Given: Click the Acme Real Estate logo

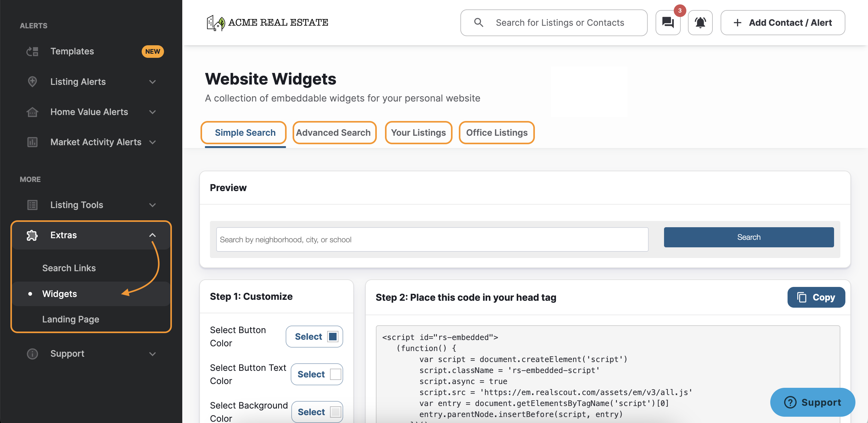Looking at the screenshot, I should pyautogui.click(x=267, y=23).
